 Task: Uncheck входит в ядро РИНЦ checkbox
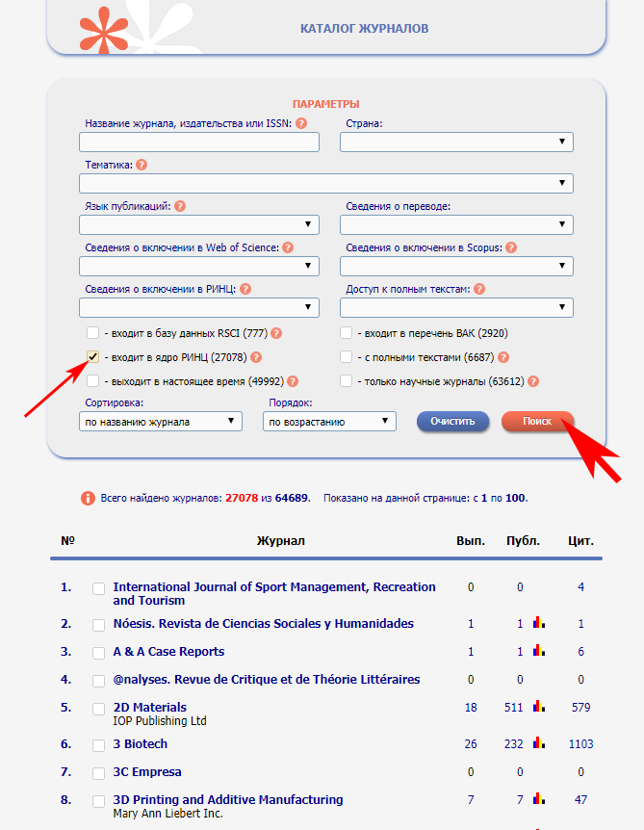coord(92,357)
